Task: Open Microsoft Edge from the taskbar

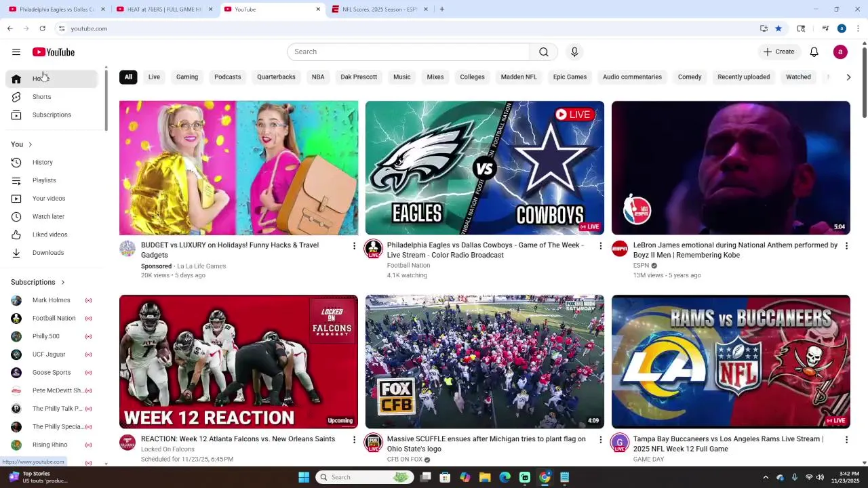Action: [505, 477]
